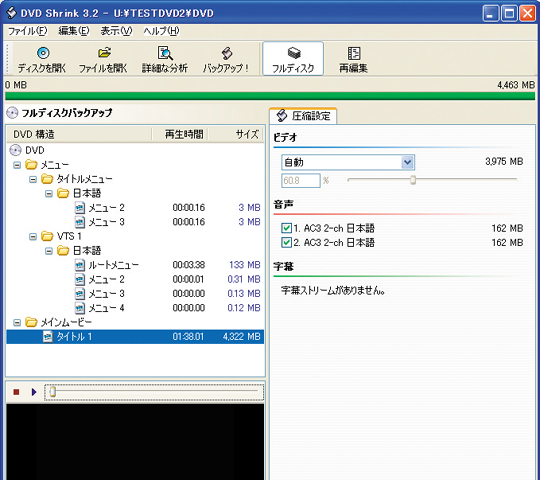Image resolution: width=540 pixels, height=480 pixels.
Task: Click the ファイルを開く (Open Files) folder icon
Action: (104, 53)
